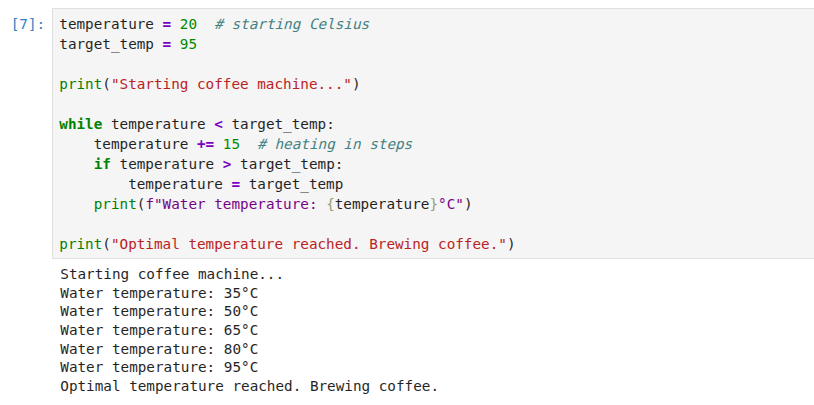Place cursor on the increment value 15
The width and height of the screenshot is (814, 405).
(x=232, y=144)
